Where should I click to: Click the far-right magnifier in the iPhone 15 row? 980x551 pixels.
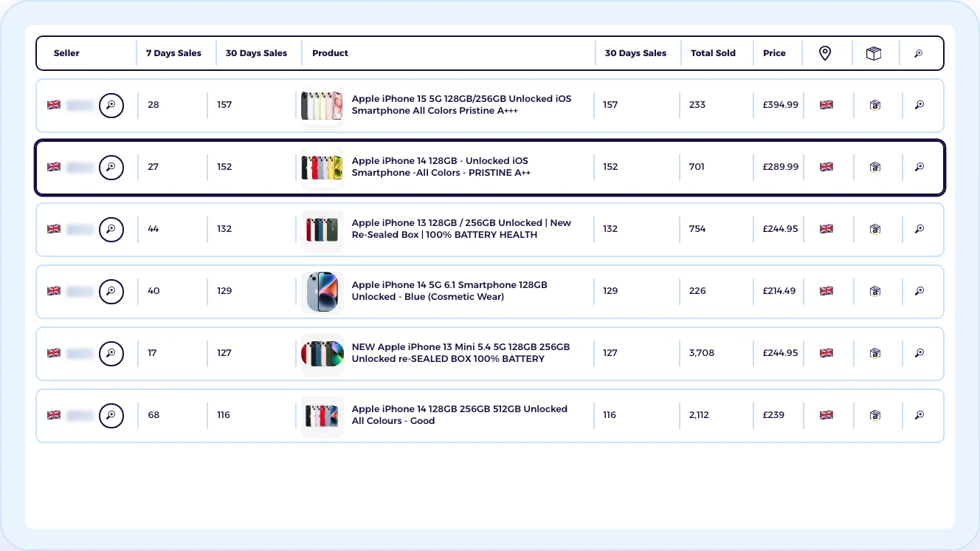(919, 105)
